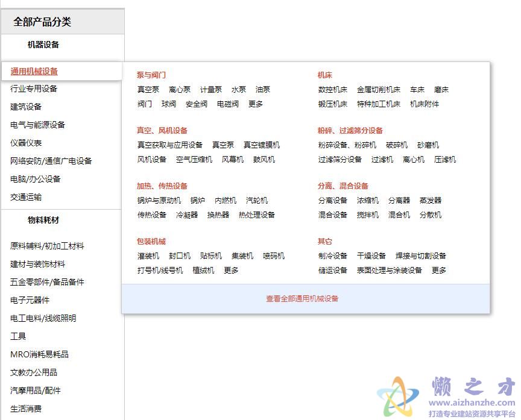Open 分离、混合设备 heading link
This screenshot has width=521, height=420.
coord(343,186)
